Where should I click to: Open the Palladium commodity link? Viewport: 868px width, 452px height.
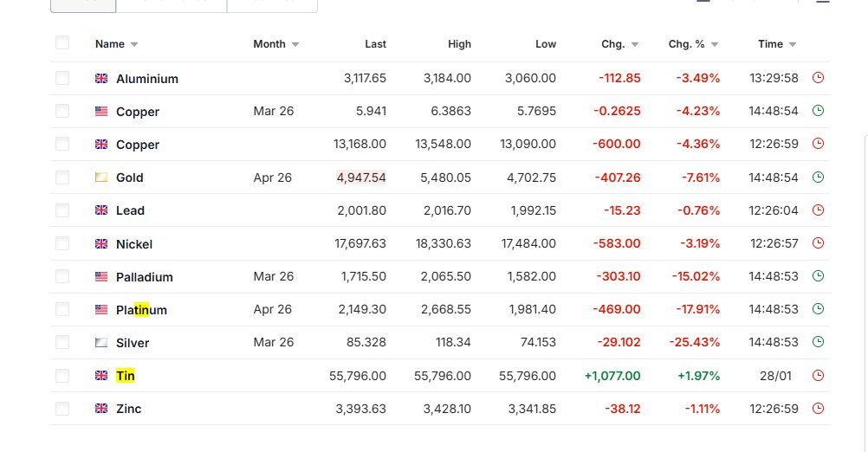pos(145,276)
